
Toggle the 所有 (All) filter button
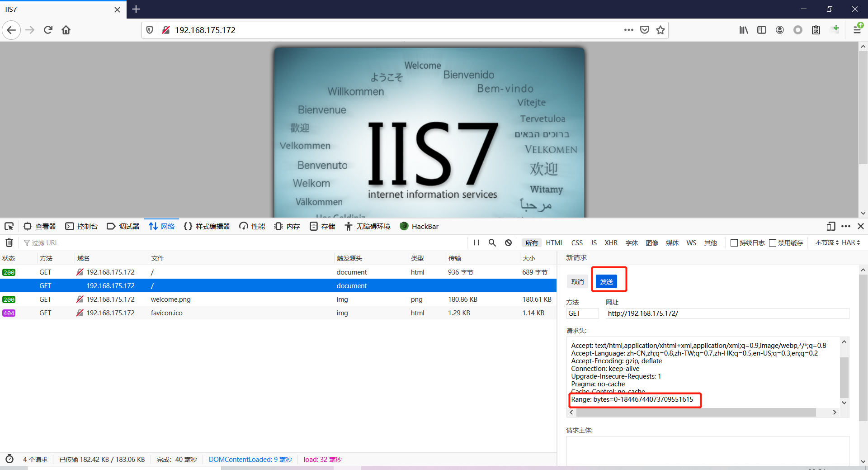(532, 243)
